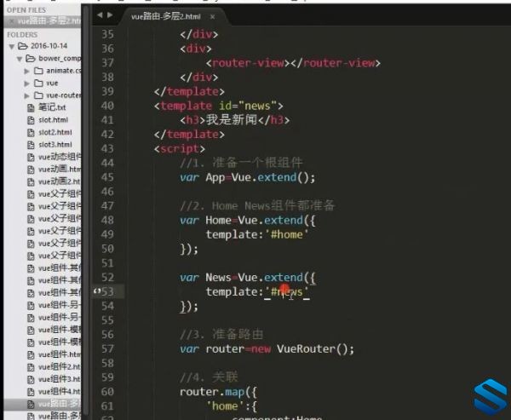This screenshot has height=420, width=511.
Task: Open the slot2.html file icon
Action: (x=31, y=132)
